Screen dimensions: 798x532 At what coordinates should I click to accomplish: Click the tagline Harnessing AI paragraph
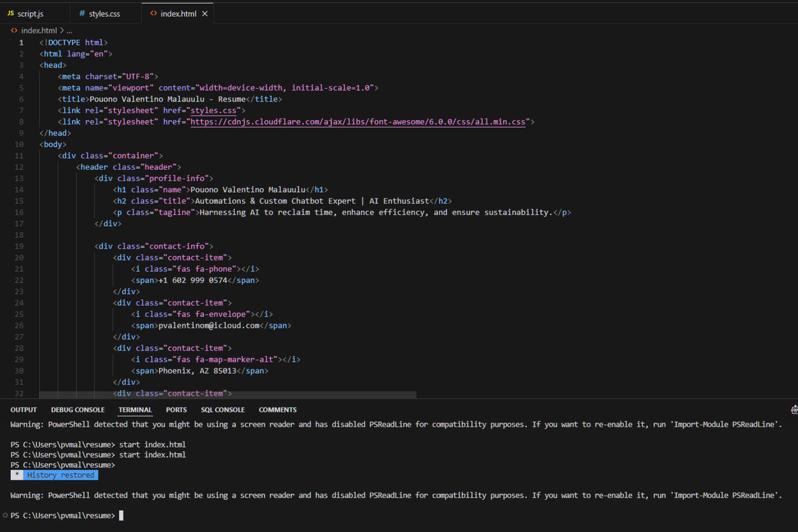pyautogui.click(x=376, y=212)
